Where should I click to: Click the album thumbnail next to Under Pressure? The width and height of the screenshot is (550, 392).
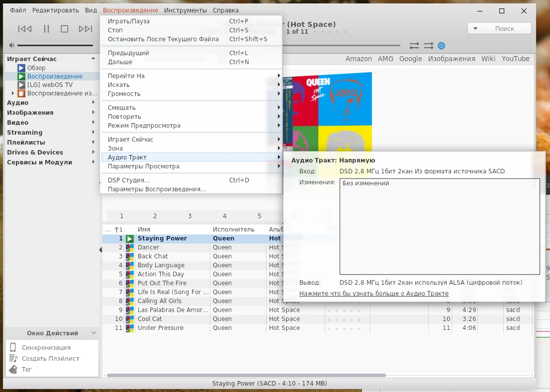[x=130, y=328]
